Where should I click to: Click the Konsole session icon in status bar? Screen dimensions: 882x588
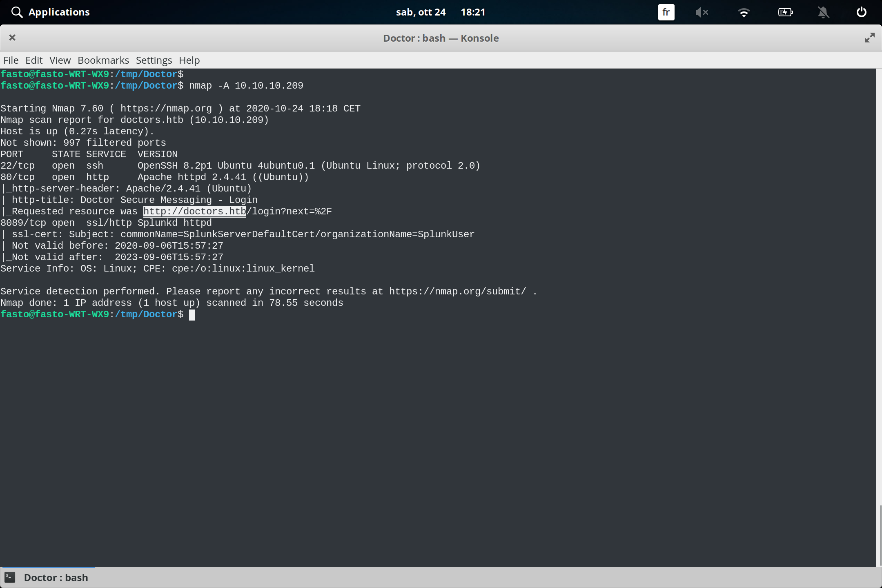(x=9, y=577)
